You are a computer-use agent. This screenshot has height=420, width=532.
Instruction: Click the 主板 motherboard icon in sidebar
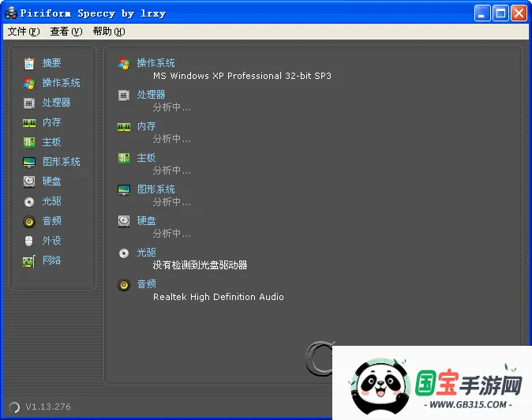point(29,142)
